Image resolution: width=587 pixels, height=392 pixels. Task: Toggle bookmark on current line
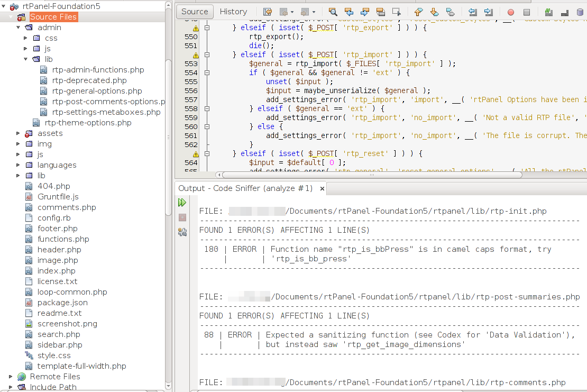[x=451, y=12]
